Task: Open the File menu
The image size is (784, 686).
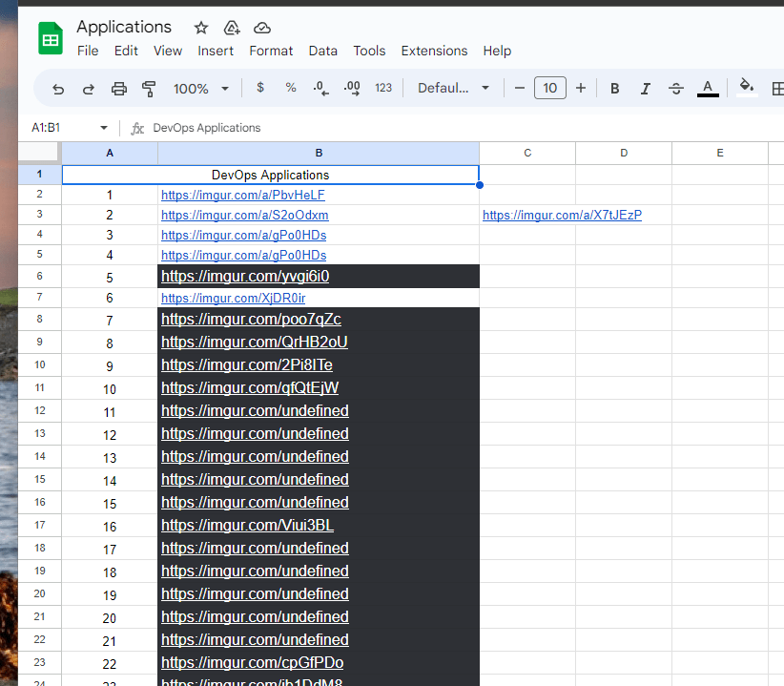Action: (88, 51)
